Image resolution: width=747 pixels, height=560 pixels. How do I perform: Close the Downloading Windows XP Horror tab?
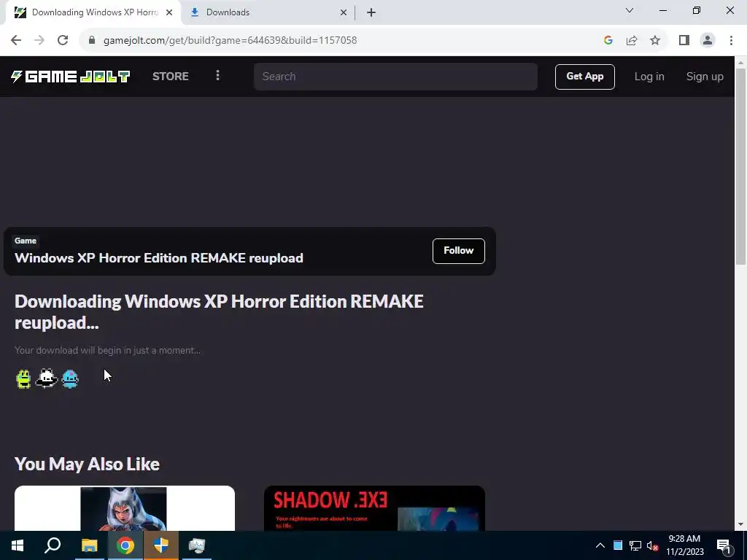[x=169, y=13]
